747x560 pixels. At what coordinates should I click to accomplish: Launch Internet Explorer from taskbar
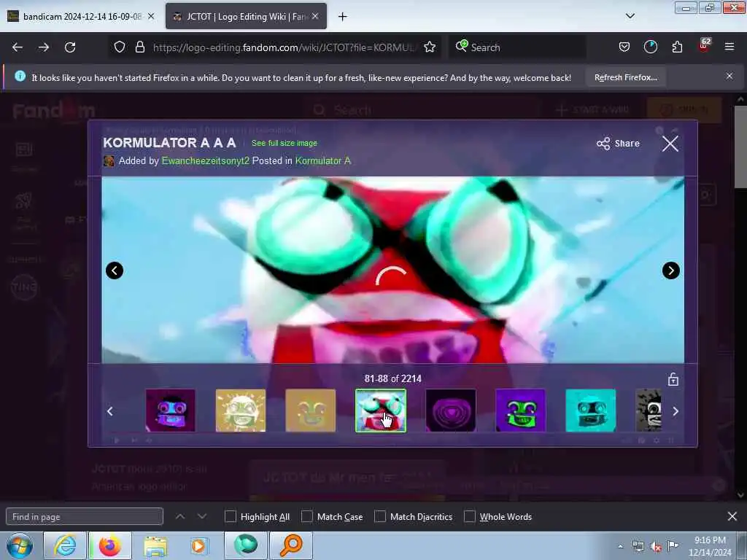pyautogui.click(x=65, y=545)
